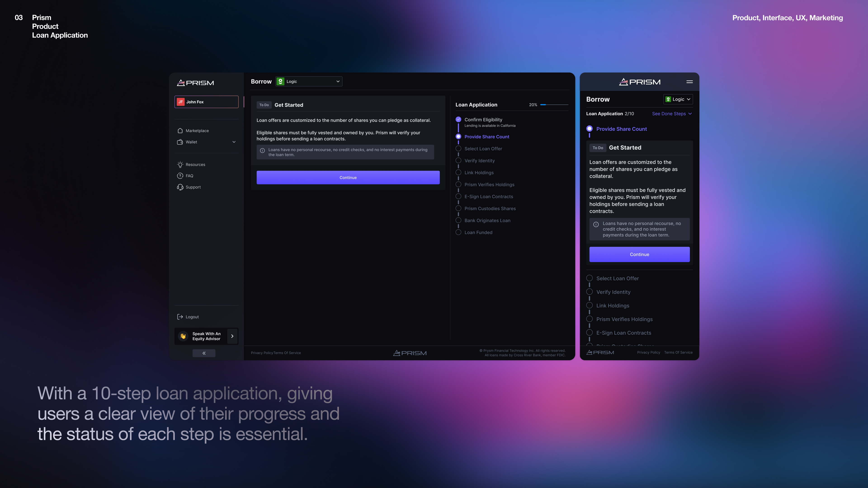Click the Support headset icon
The image size is (868, 488).
(x=180, y=187)
